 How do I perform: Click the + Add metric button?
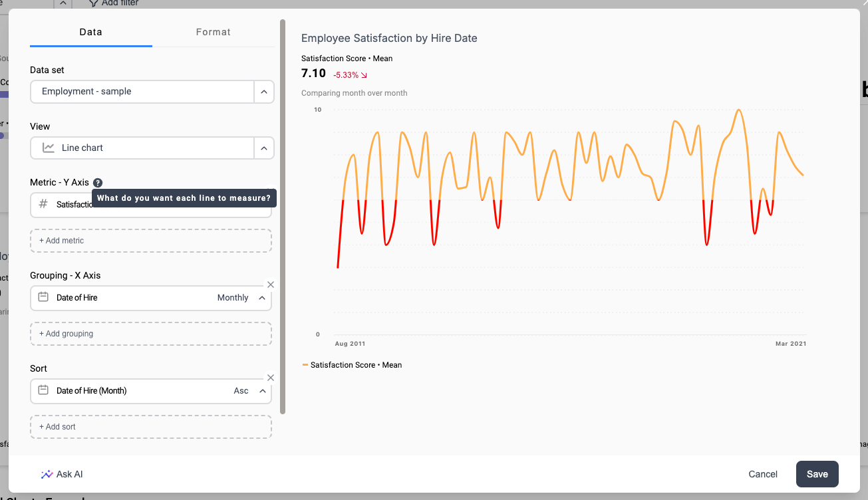click(151, 241)
